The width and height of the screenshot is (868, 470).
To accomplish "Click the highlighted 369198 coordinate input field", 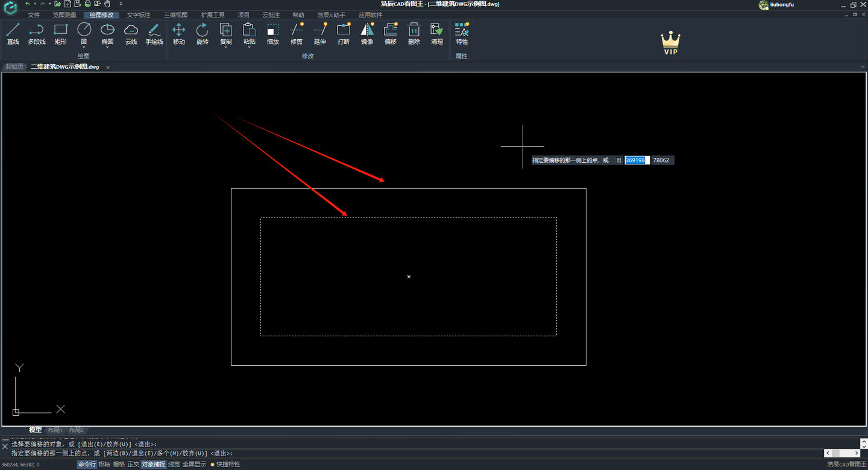I will pyautogui.click(x=637, y=160).
